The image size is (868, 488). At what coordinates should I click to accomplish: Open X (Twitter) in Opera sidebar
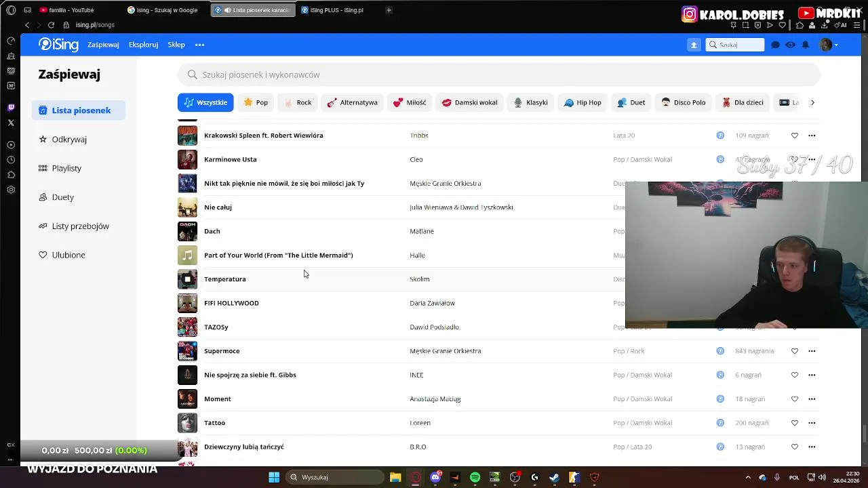pos(11,123)
